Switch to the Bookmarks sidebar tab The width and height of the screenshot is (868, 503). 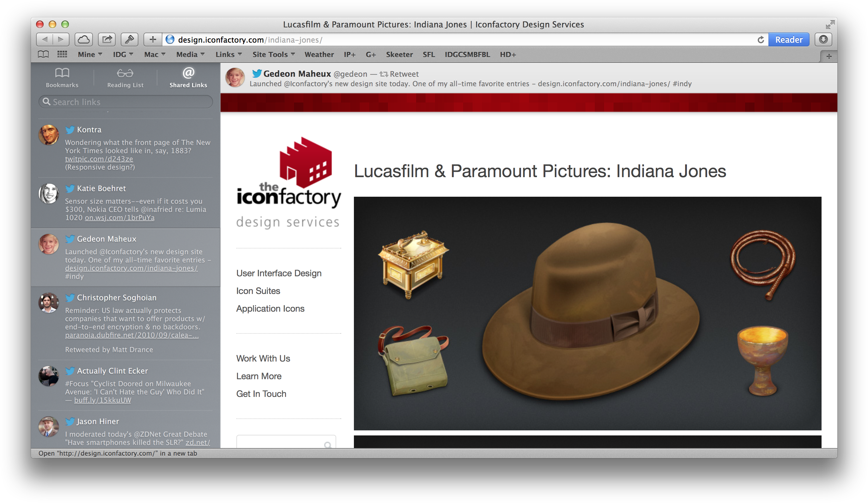tap(62, 78)
